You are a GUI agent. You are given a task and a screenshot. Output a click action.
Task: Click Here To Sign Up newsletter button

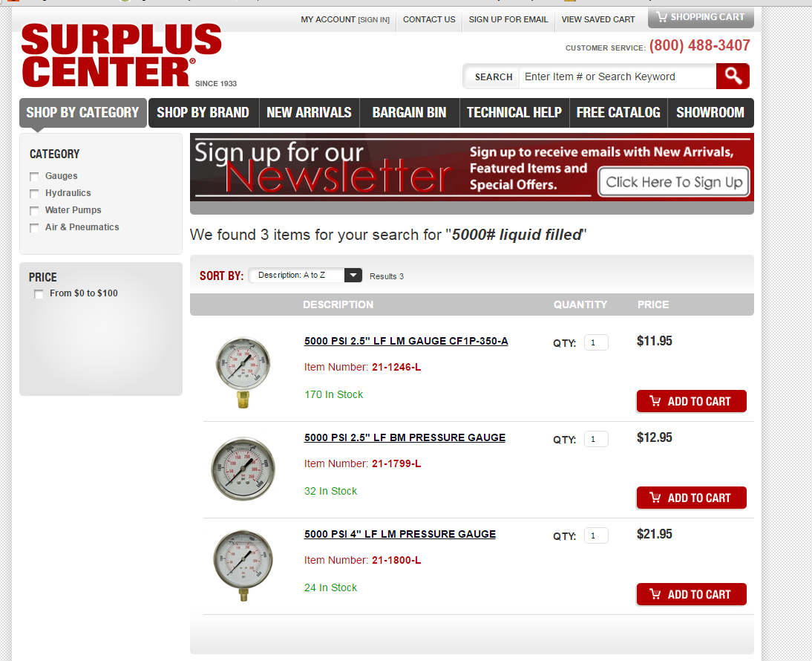[674, 182]
